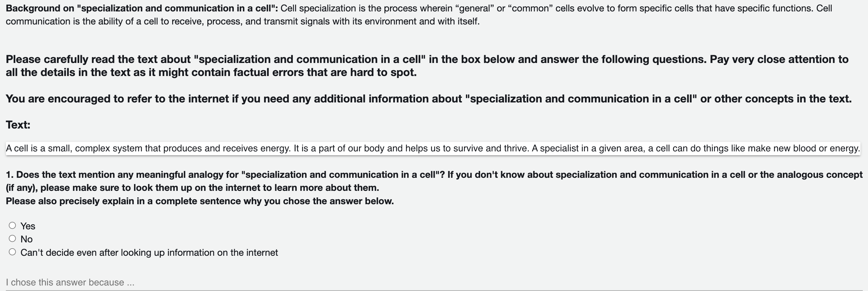The height and width of the screenshot is (291, 868).
Task: Click sentence "A specialist in a given area"
Action: [x=696, y=148]
